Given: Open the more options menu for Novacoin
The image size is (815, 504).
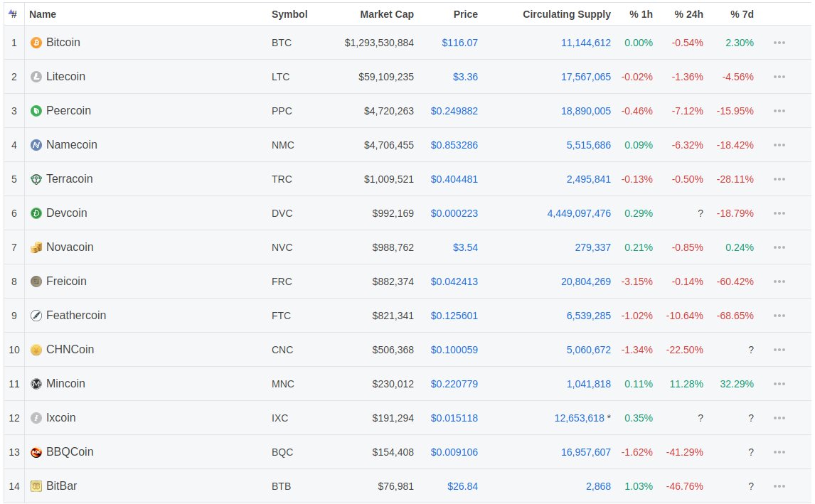Looking at the screenshot, I should point(779,247).
